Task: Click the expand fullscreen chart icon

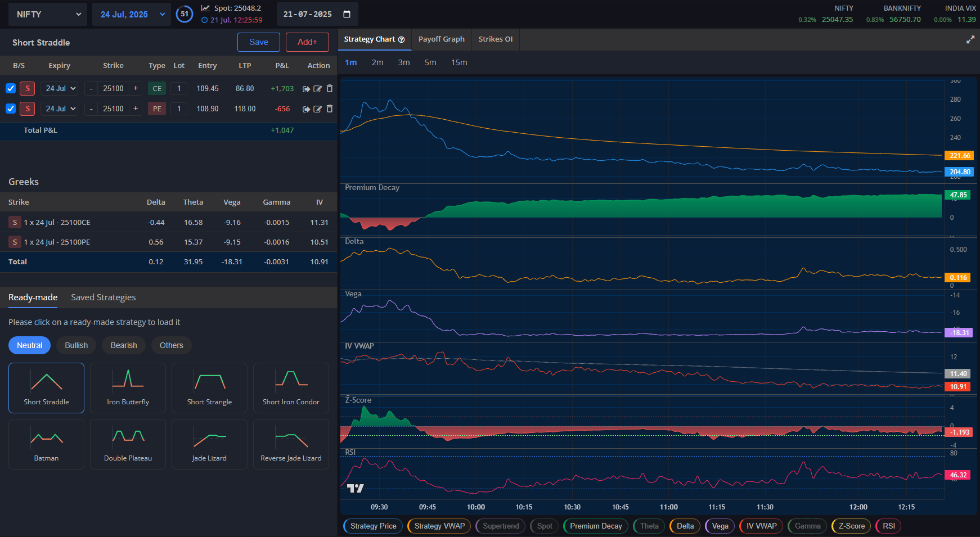Action: [x=970, y=39]
